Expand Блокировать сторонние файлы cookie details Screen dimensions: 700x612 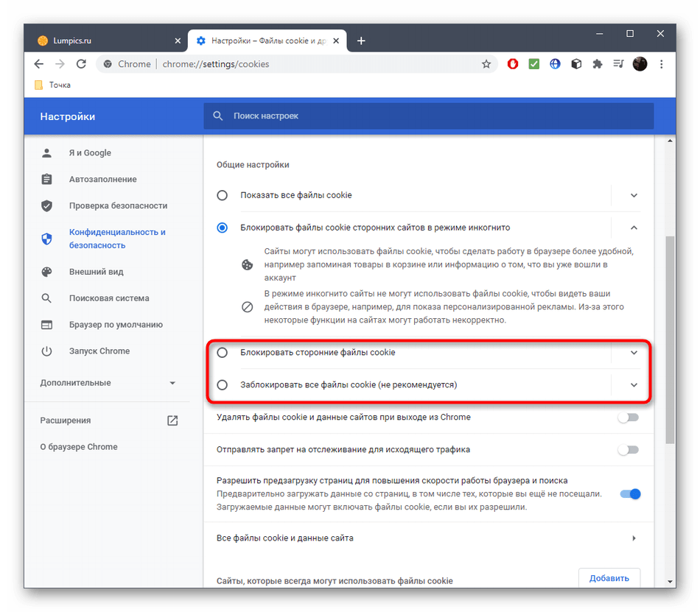(634, 353)
